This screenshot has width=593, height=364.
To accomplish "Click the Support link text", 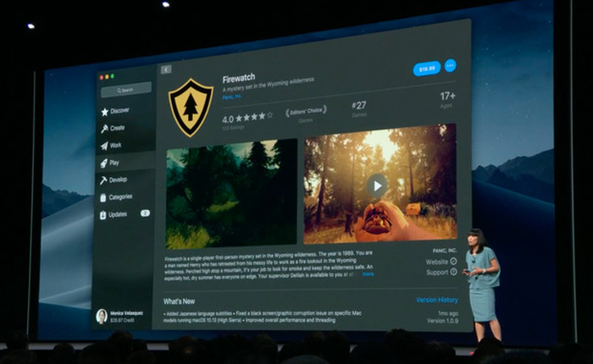I will pos(437,272).
